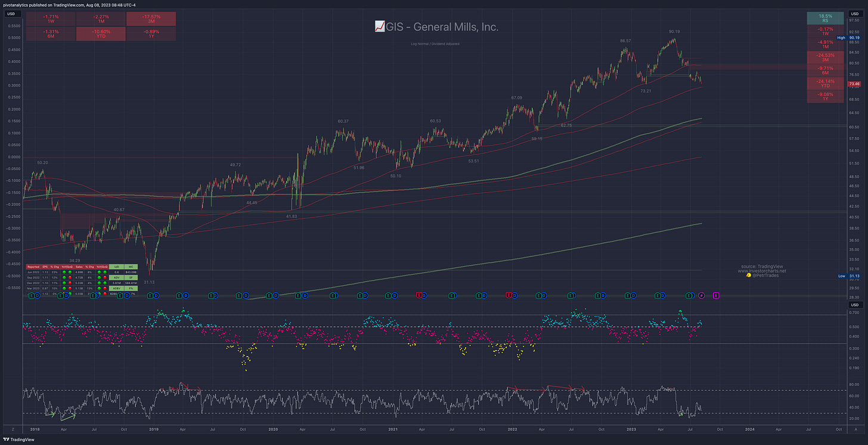Click the Log Normal / Dividend Adjusted subtitle

pyautogui.click(x=435, y=44)
